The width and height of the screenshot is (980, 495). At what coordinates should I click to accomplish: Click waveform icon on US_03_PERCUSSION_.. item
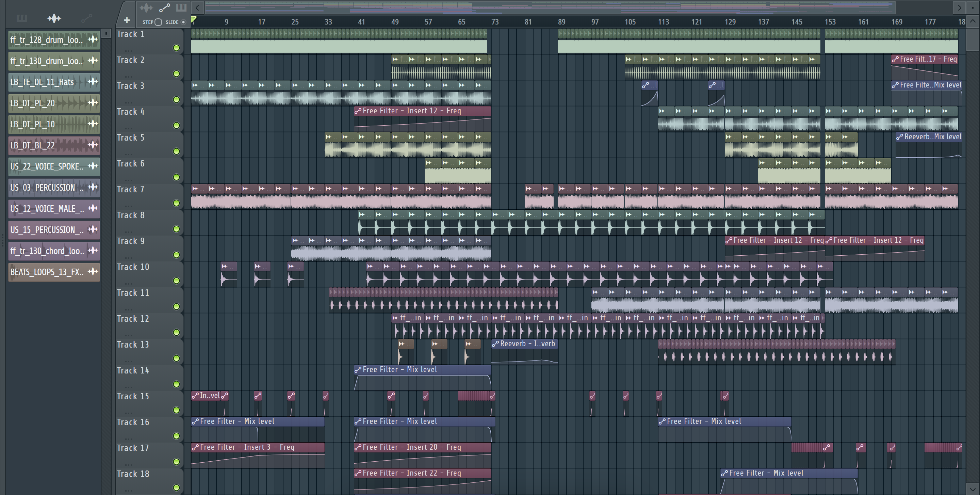[93, 187]
